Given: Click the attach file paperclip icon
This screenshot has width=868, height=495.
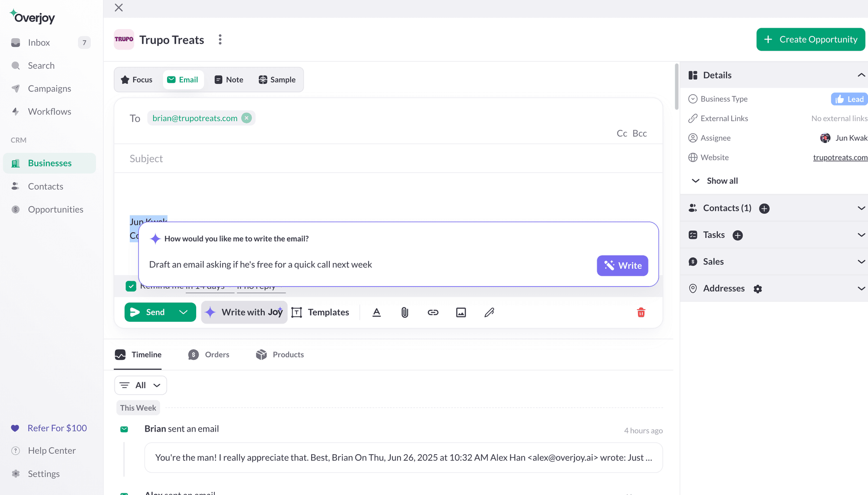Looking at the screenshot, I should click(404, 312).
